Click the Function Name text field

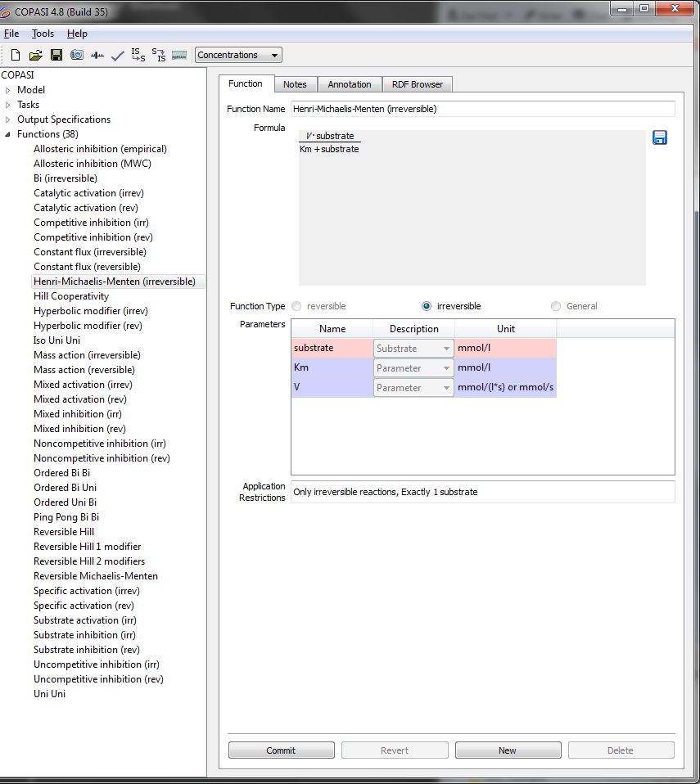point(483,109)
